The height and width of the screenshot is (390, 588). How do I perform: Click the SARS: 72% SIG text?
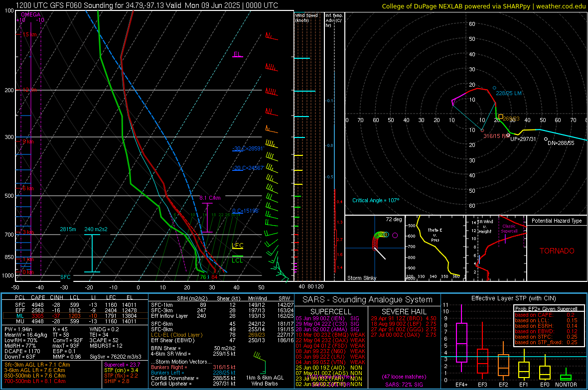pyautogui.click(x=404, y=385)
